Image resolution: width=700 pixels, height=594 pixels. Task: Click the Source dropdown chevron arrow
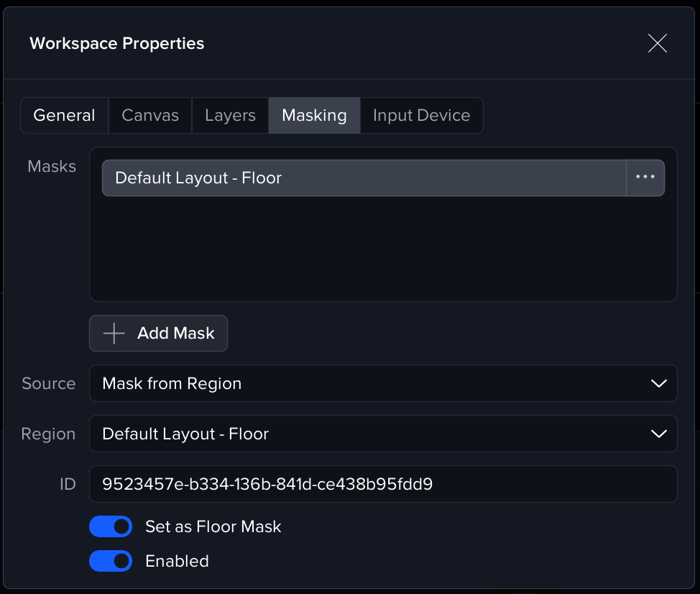658,384
